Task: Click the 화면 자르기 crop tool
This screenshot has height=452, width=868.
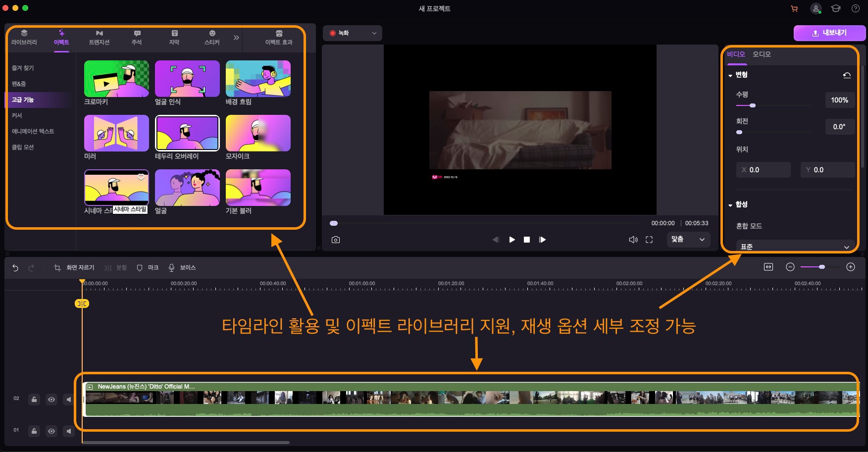Action: [74, 268]
